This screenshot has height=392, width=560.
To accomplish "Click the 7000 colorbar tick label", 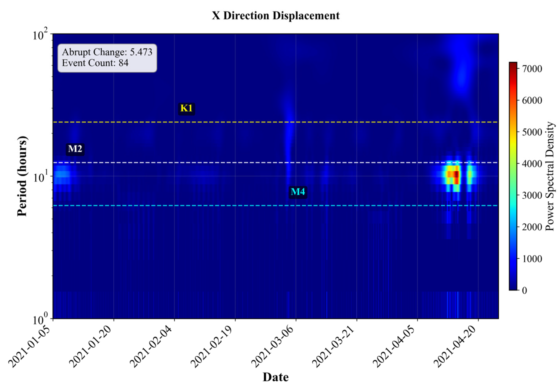I will coord(532,69).
